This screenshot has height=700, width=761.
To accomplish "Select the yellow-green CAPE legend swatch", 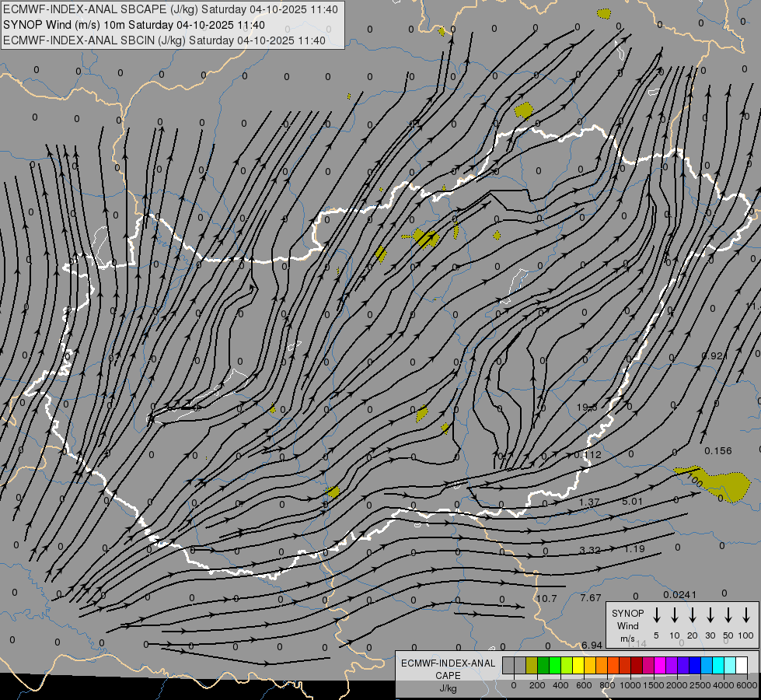I will (567, 665).
